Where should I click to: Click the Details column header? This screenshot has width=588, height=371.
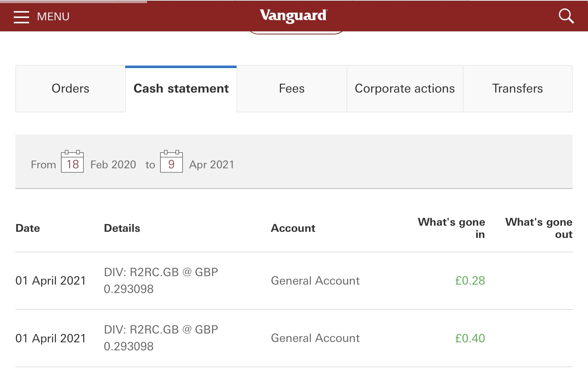[122, 228]
